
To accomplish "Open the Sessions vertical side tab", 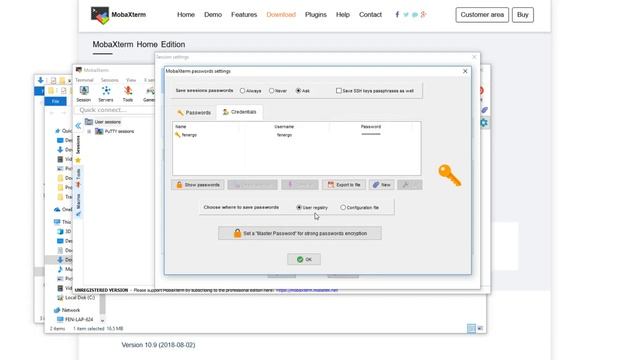I will pos(78,145).
